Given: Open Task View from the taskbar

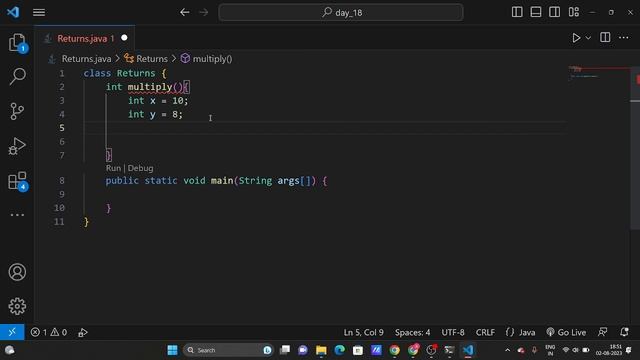Looking at the screenshot, I should 285,350.
